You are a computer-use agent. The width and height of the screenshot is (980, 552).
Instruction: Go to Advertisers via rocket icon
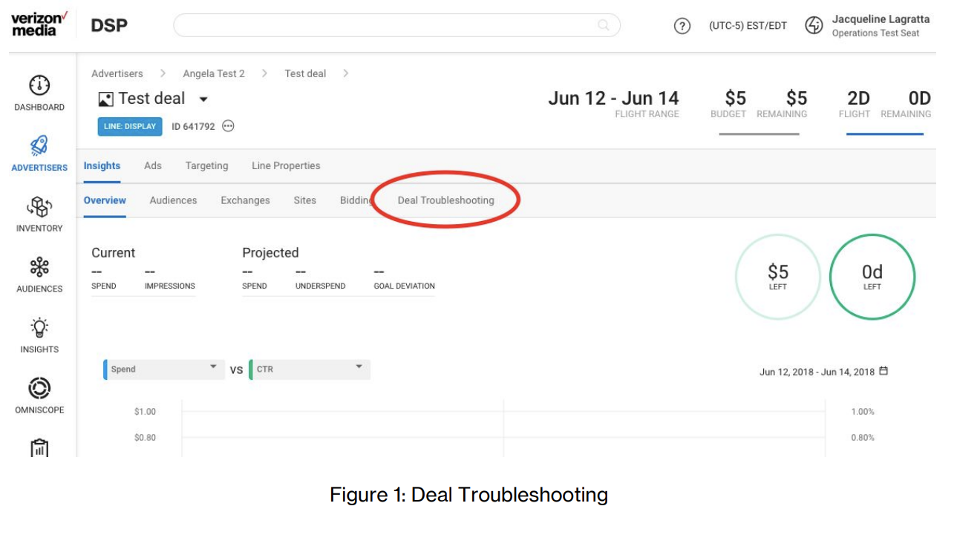39,145
